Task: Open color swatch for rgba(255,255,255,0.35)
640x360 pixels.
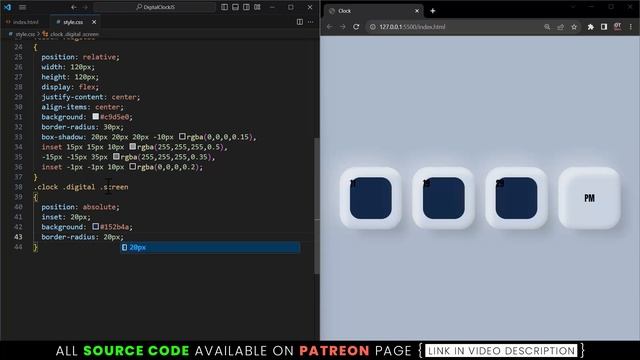Action: [116, 157]
